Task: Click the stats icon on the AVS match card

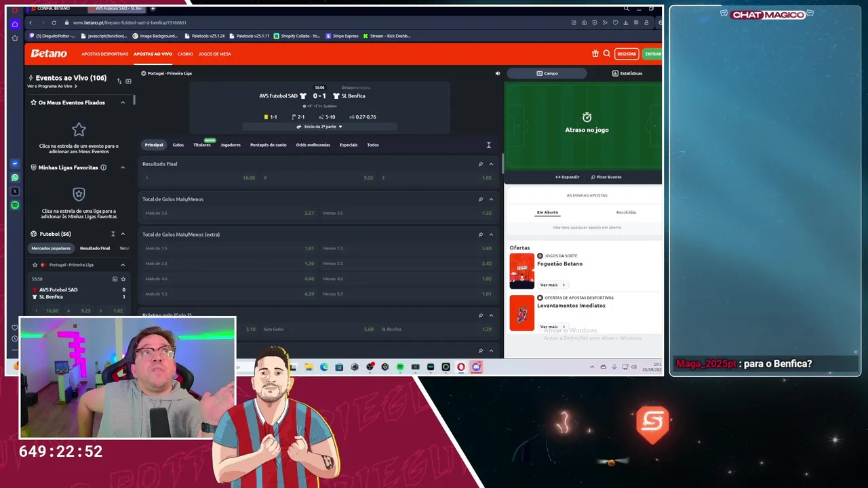Action: point(115,279)
